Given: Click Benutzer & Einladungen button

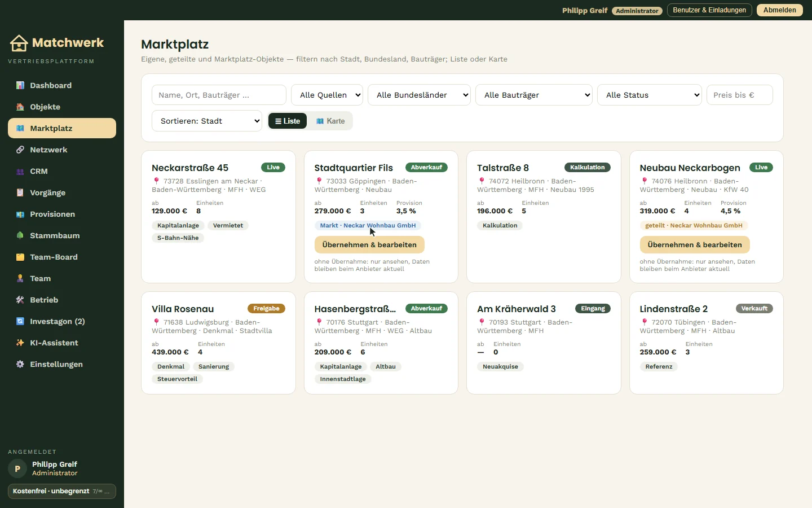Looking at the screenshot, I should point(709,10).
